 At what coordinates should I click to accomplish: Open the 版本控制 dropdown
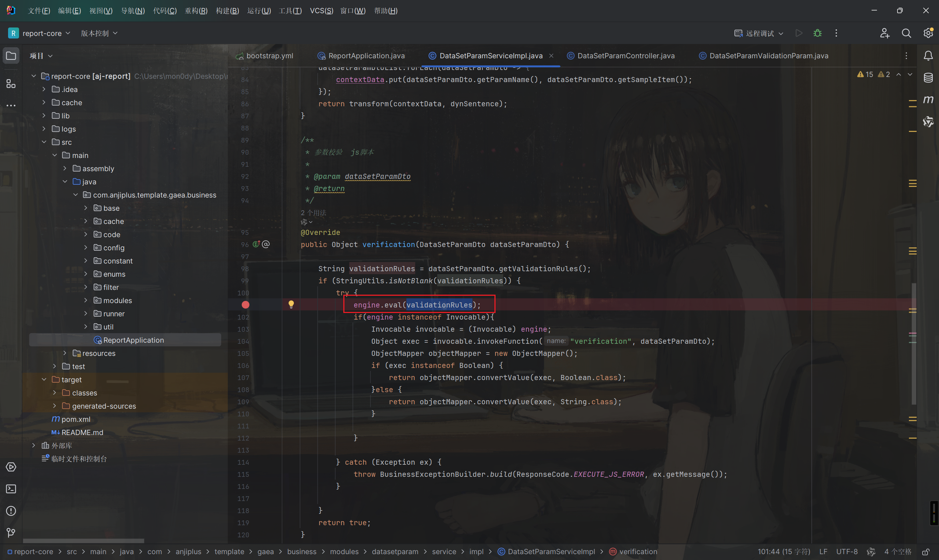pos(99,33)
